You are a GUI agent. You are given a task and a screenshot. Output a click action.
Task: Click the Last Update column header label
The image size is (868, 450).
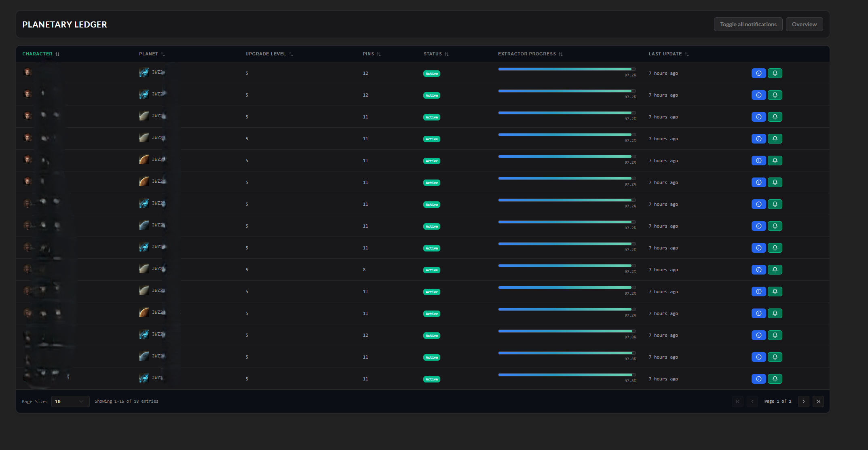(665, 54)
